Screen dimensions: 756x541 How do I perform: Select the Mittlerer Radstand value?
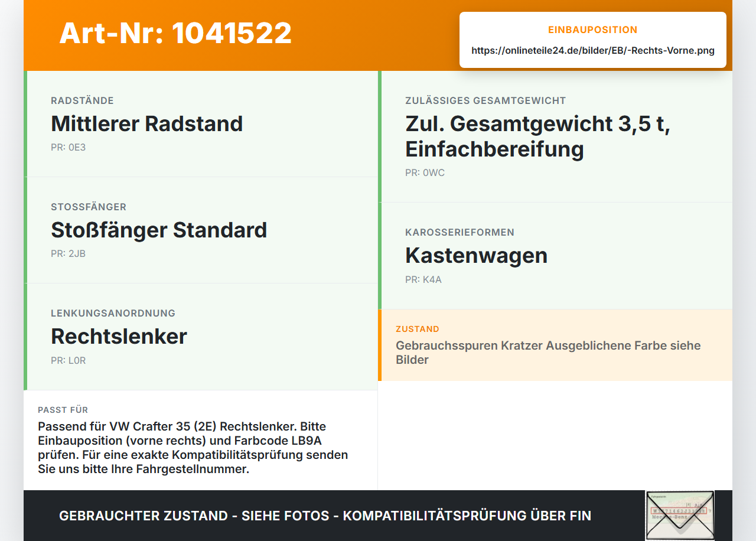coord(147,123)
